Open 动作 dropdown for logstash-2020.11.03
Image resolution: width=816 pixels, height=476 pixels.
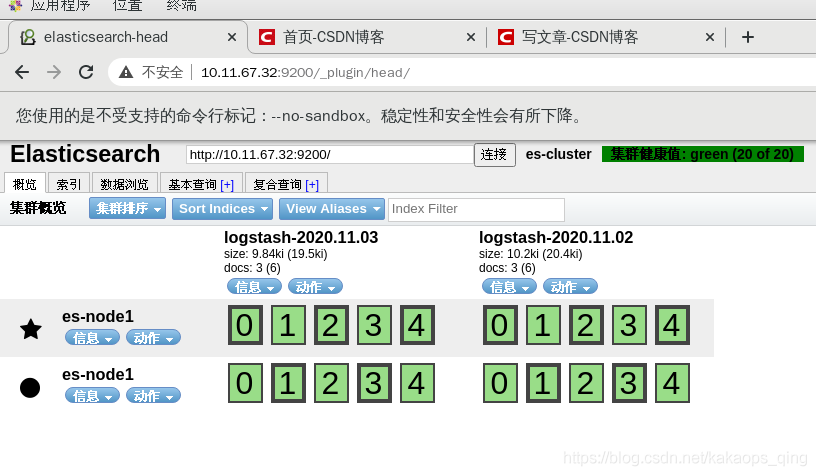[x=315, y=287]
